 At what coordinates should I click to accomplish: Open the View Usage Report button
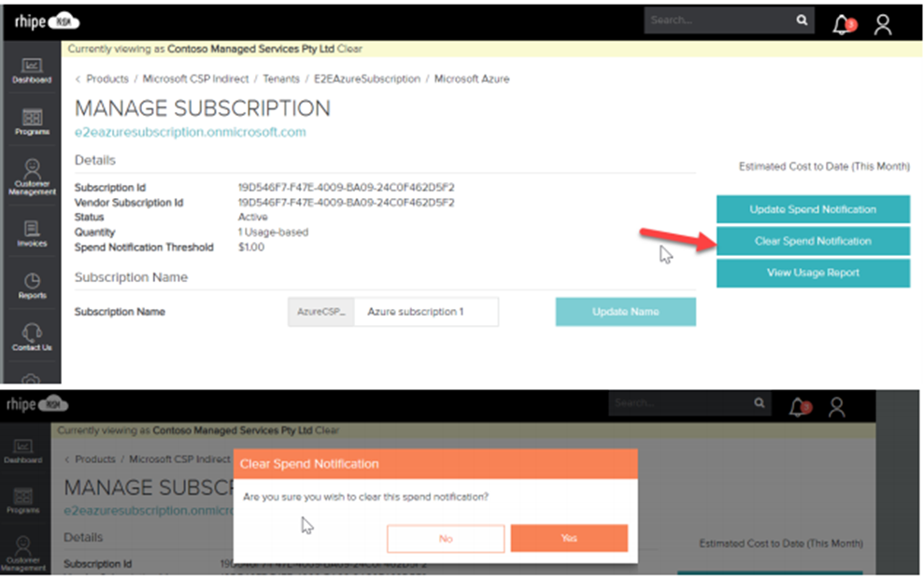pos(813,273)
